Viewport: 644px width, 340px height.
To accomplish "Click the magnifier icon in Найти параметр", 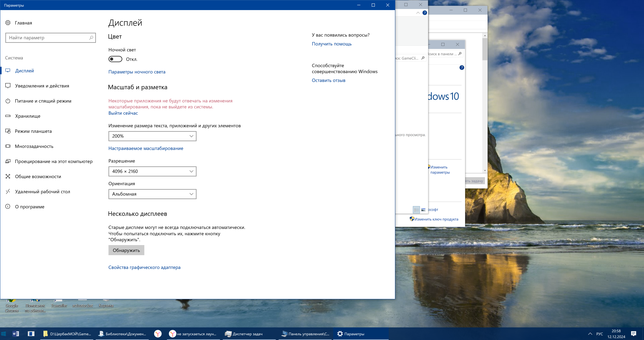I will 91,38.
